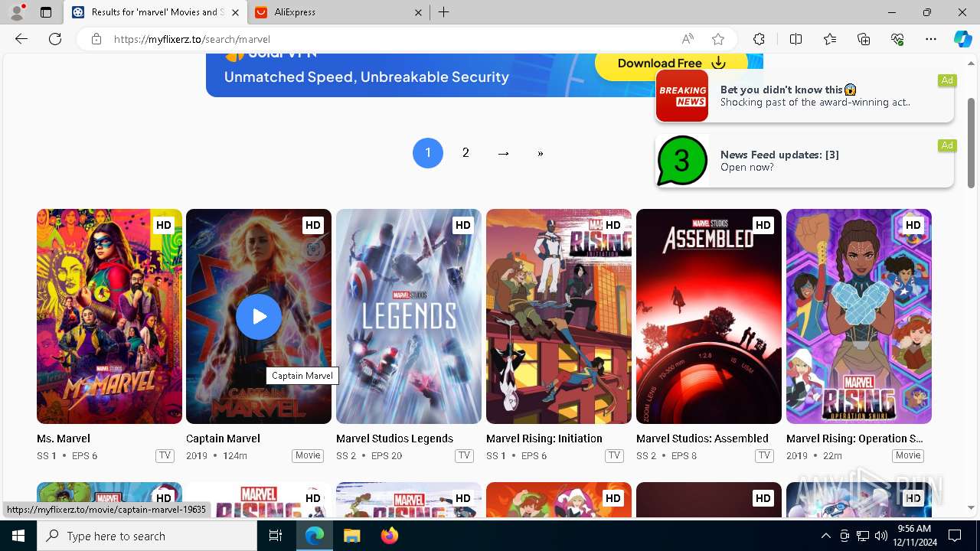This screenshot has width=980, height=551.
Task: Open the Action Center notifications
Action: coord(955,536)
